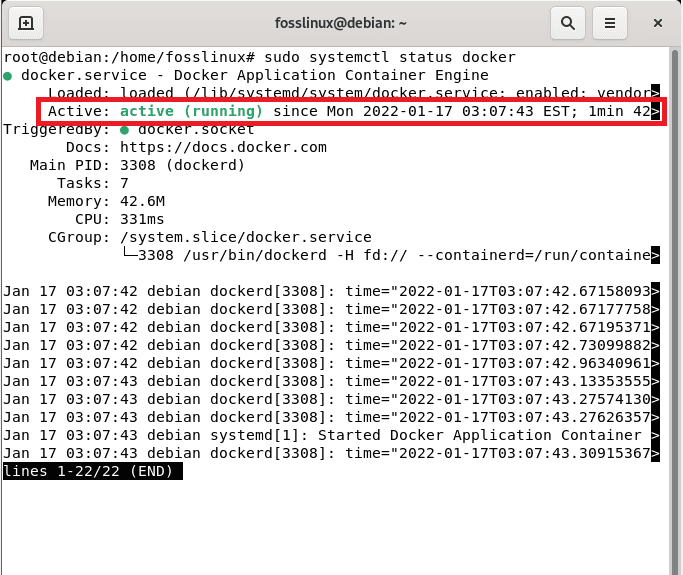The width and height of the screenshot is (683, 575).
Task: Click the /usr/bin/dockerd process line
Action: click(391, 255)
